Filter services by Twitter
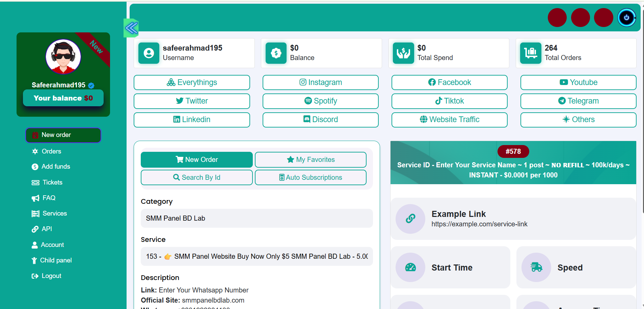Screen dimensions: 644x309 (x=192, y=101)
